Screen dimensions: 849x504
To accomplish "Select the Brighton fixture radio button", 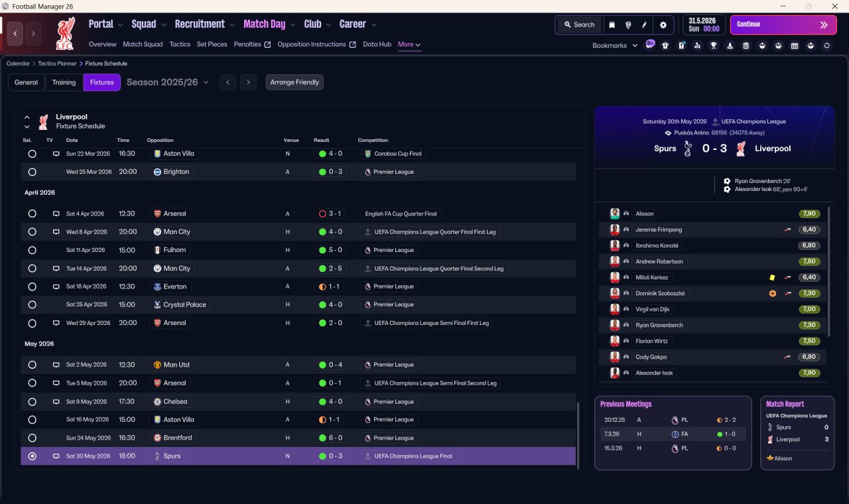I will [x=32, y=172].
